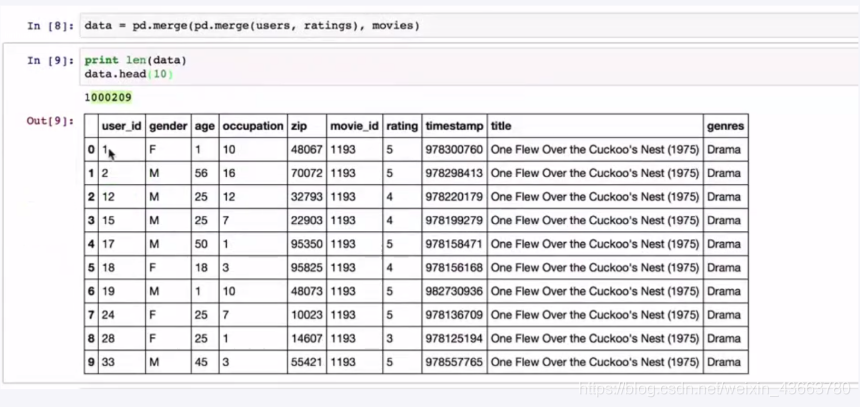Click the gender column header
This screenshot has height=407, width=860.
[168, 126]
